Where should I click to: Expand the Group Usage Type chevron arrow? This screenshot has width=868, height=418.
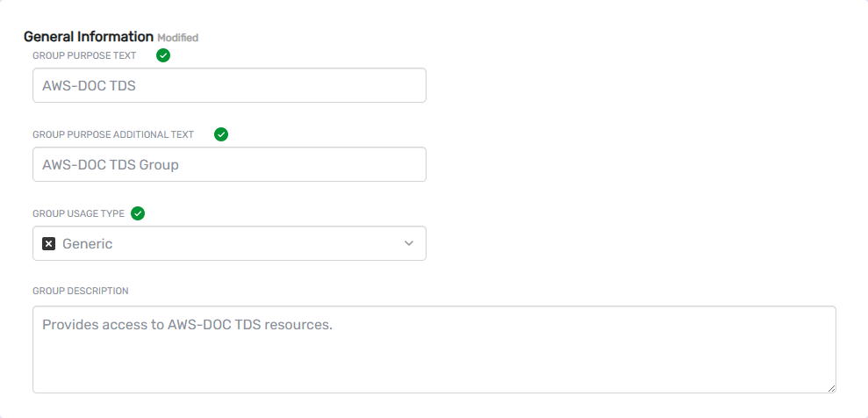point(408,243)
